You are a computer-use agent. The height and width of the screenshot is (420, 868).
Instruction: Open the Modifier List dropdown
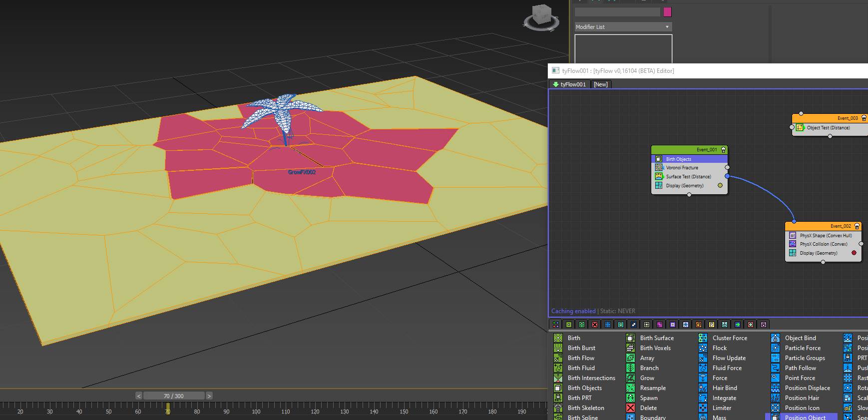coord(623,27)
